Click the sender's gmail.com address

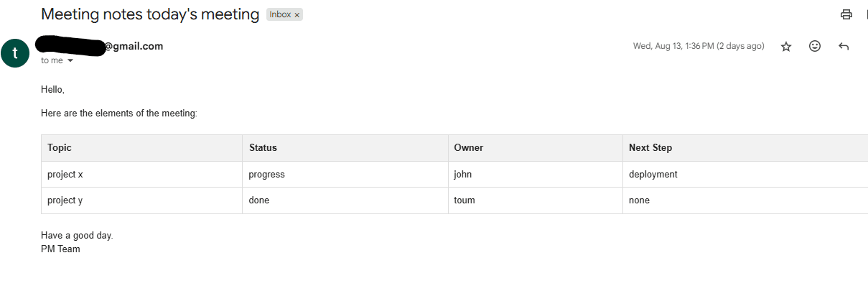click(x=99, y=46)
